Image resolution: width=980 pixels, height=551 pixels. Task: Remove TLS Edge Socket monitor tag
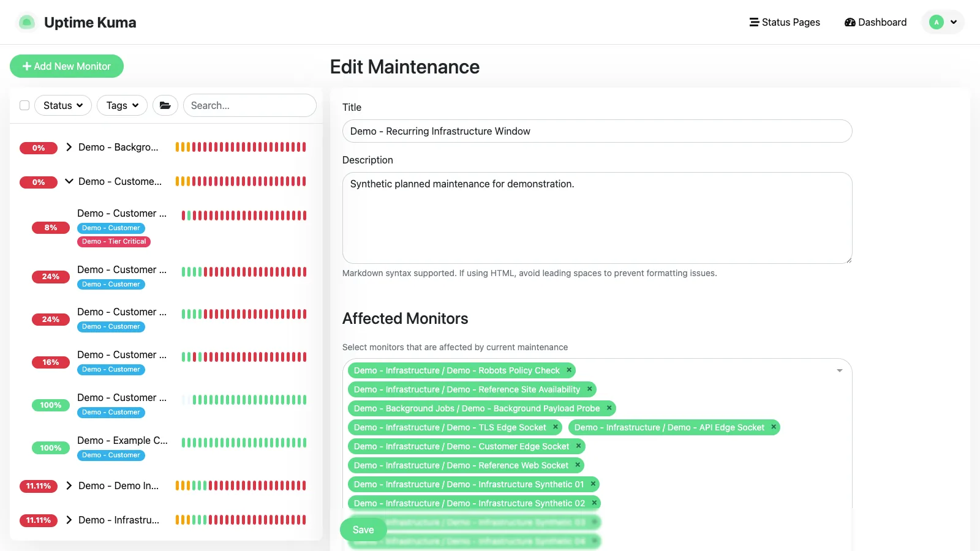[x=556, y=427]
